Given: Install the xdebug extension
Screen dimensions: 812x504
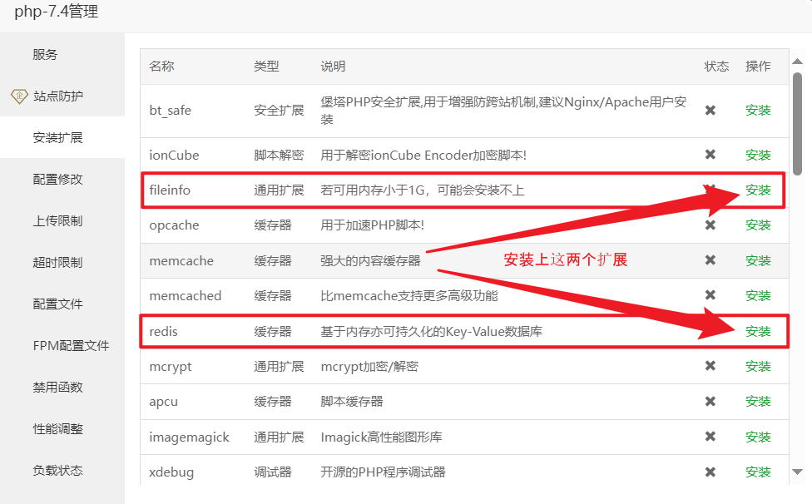Looking at the screenshot, I should [758, 472].
